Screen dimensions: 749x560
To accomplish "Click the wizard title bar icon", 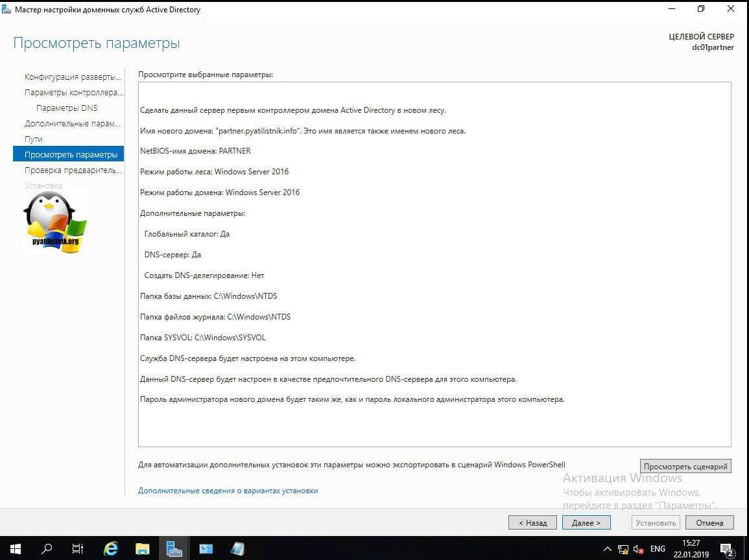I will pos(6,9).
